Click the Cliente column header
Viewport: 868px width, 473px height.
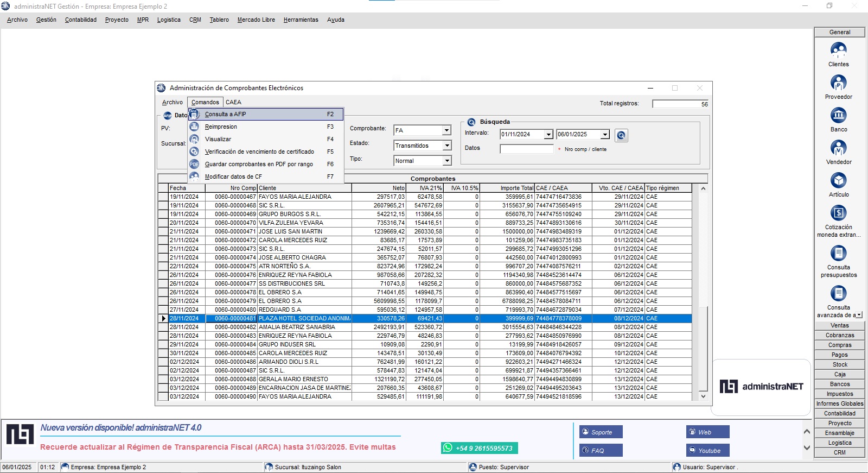coord(304,188)
